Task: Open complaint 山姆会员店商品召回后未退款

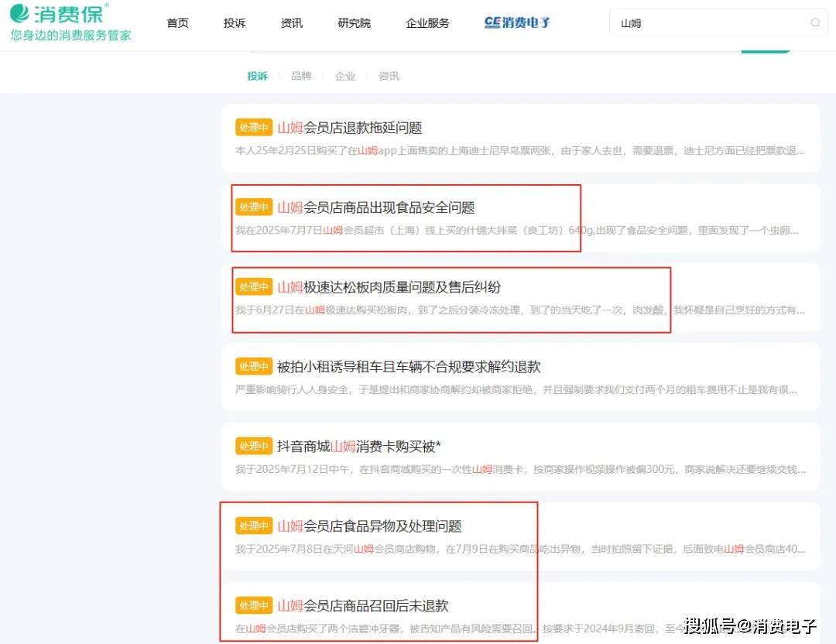Action: (363, 605)
